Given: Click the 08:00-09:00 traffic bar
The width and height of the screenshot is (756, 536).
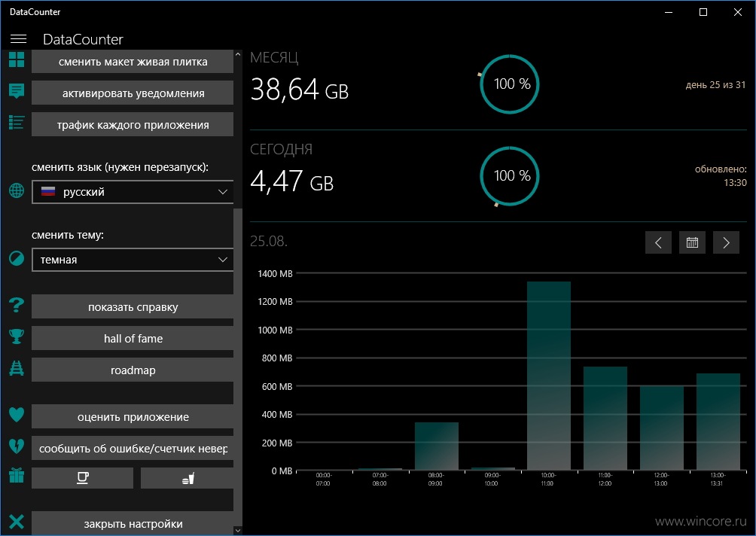Looking at the screenshot, I should click(x=437, y=446).
